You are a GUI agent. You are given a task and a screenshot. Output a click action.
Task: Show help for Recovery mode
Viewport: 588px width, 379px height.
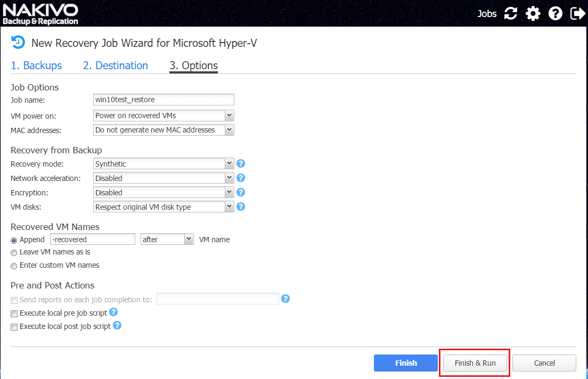pos(241,164)
